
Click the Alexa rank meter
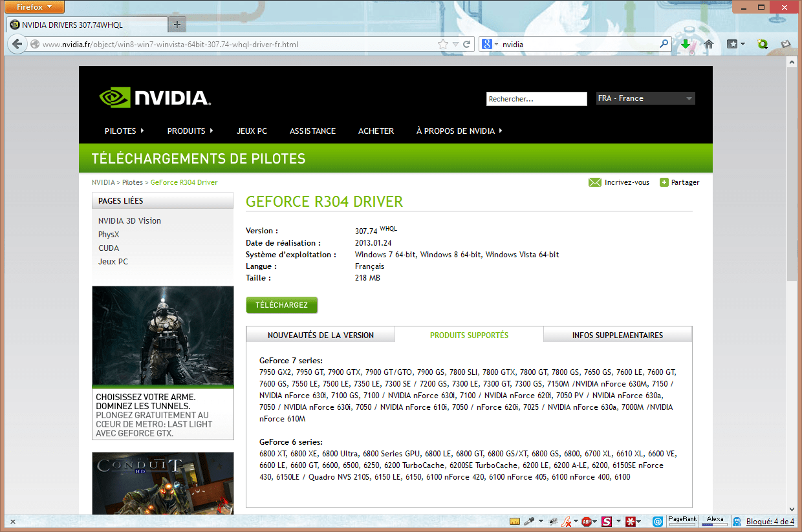pyautogui.click(x=715, y=521)
